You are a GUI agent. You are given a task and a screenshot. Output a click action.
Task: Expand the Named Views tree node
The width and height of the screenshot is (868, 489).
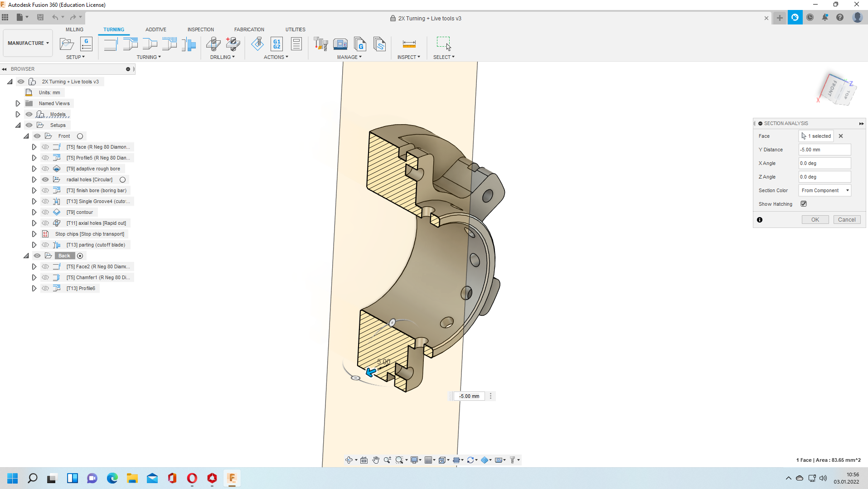[18, 103]
